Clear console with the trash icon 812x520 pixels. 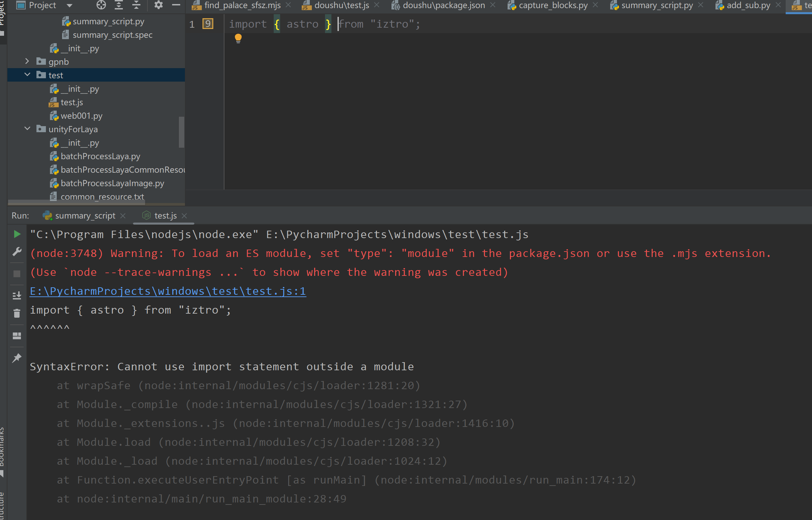(17, 313)
